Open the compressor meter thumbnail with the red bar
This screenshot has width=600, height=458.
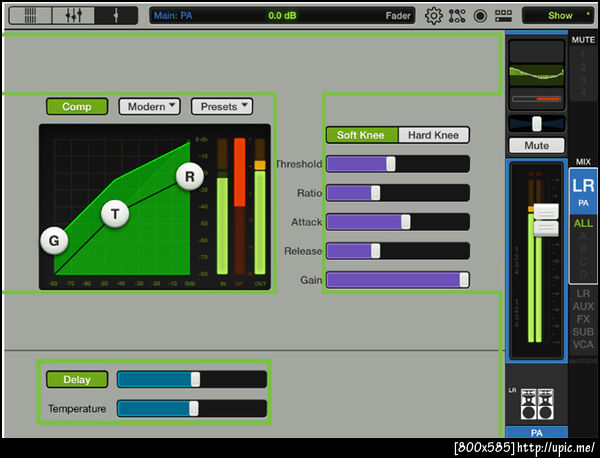click(536, 99)
